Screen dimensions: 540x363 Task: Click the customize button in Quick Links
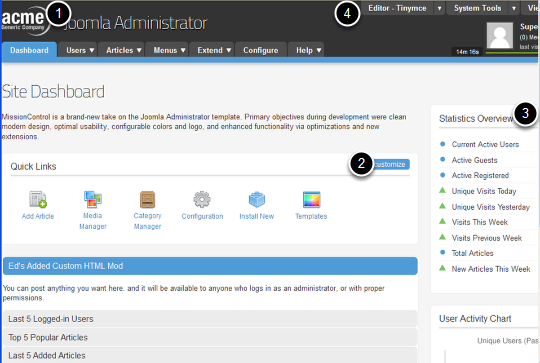point(390,164)
